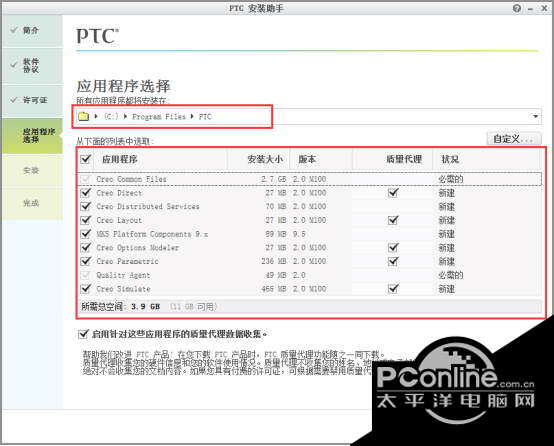The image size is (554, 446).
Task: Toggle quality agent checkbox for Creo Parametric
Action: [393, 261]
